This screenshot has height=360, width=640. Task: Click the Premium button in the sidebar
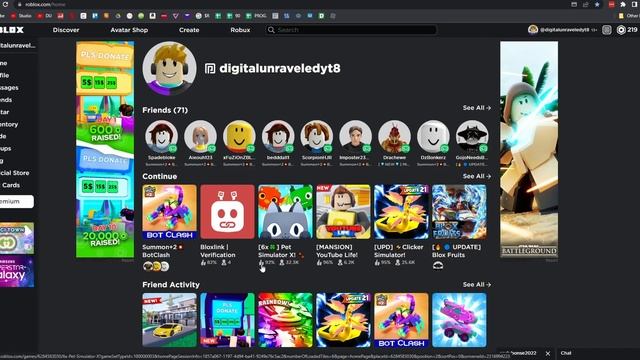click(17, 202)
